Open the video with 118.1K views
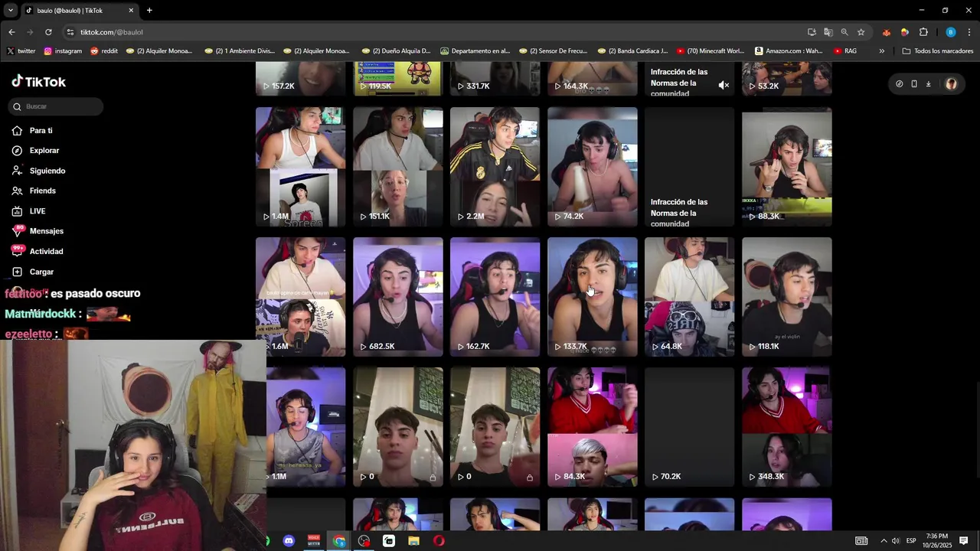 pyautogui.click(x=786, y=297)
